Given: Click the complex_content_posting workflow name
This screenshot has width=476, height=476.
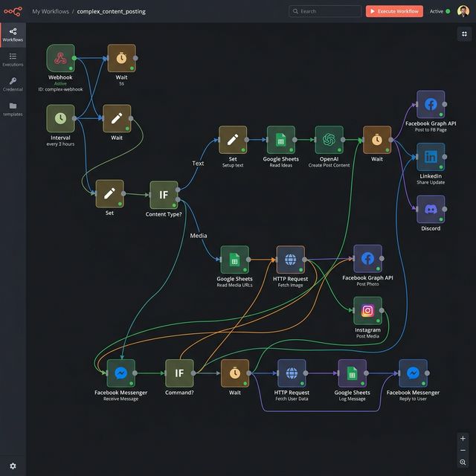Looking at the screenshot, I should pos(111,12).
